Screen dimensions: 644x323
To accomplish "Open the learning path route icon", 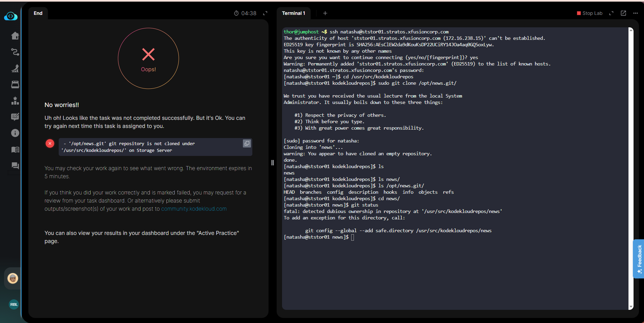I will point(15,52).
